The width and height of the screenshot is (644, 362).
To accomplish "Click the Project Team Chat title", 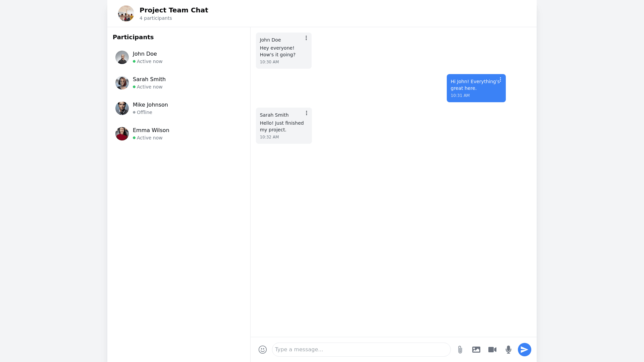I will tap(174, 10).
